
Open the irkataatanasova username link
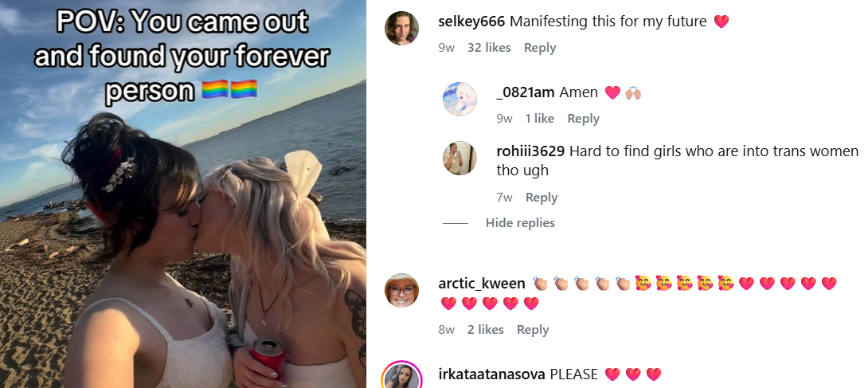(491, 374)
